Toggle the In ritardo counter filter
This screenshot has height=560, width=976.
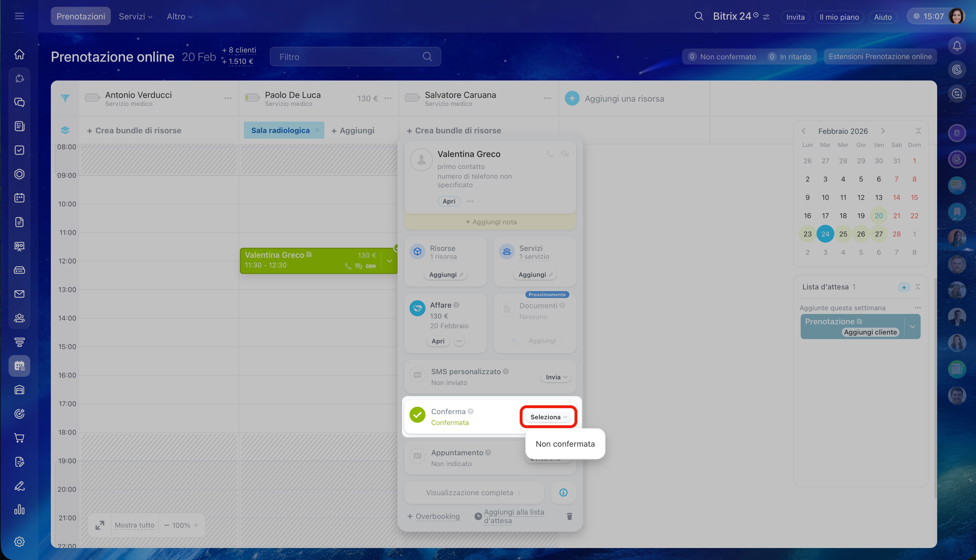point(790,57)
